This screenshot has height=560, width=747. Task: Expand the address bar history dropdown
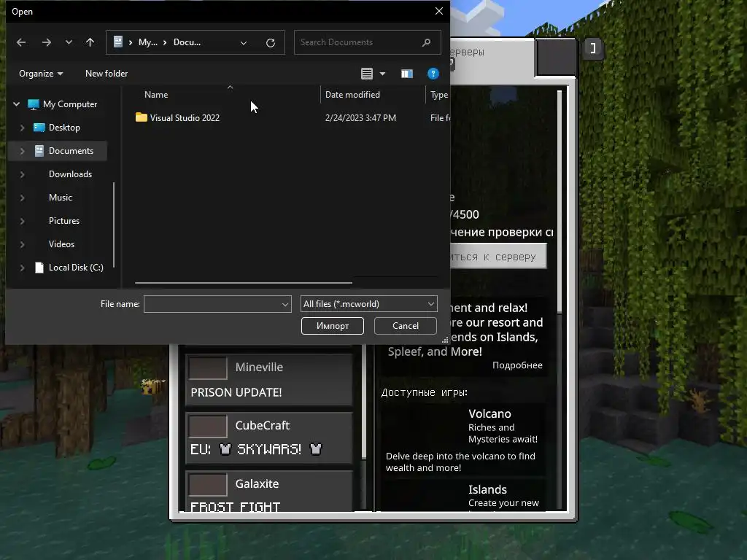click(x=244, y=43)
